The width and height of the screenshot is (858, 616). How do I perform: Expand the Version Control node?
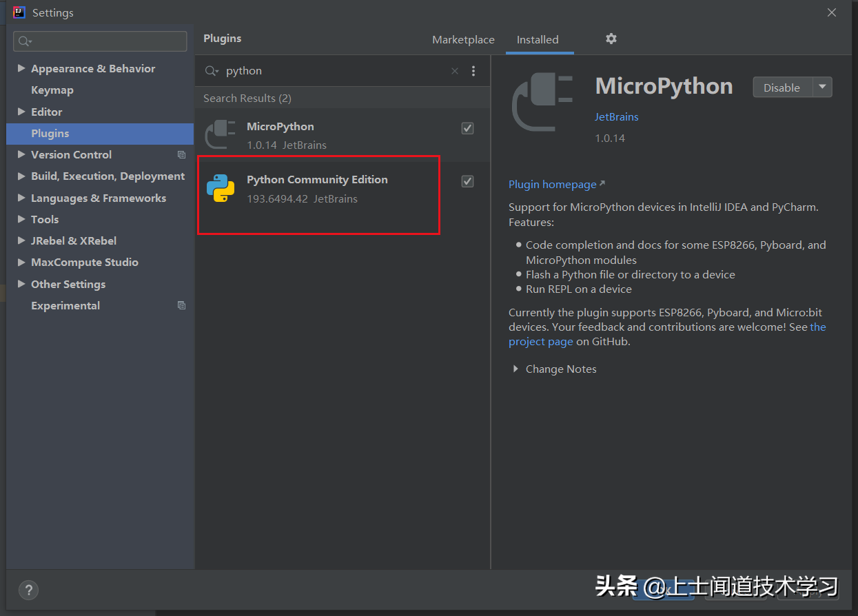tap(21, 154)
